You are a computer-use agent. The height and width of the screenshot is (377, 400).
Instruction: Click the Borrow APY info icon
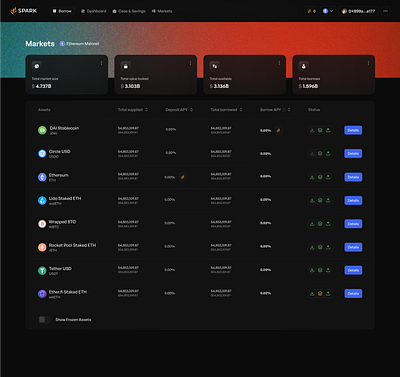(x=284, y=110)
